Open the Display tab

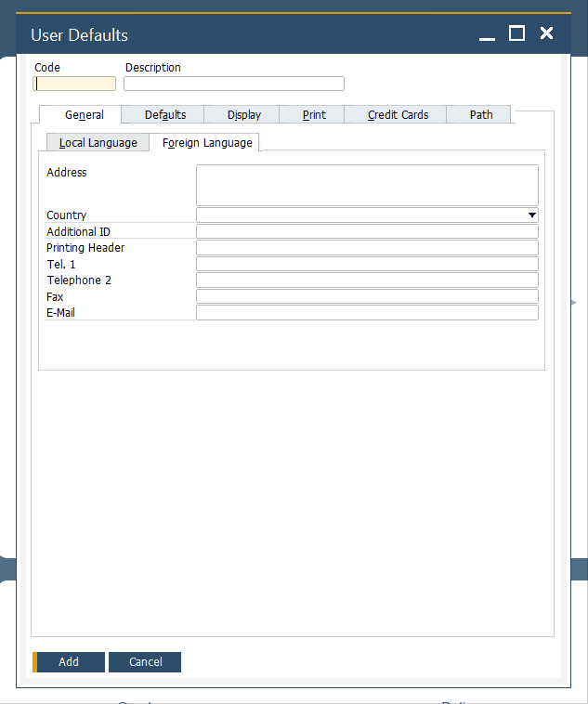click(x=244, y=115)
